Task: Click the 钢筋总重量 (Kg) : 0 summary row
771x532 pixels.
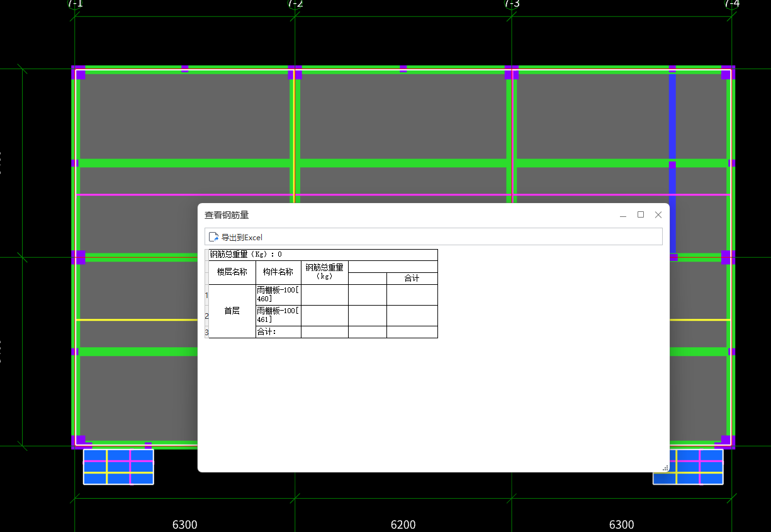Action: [323, 255]
